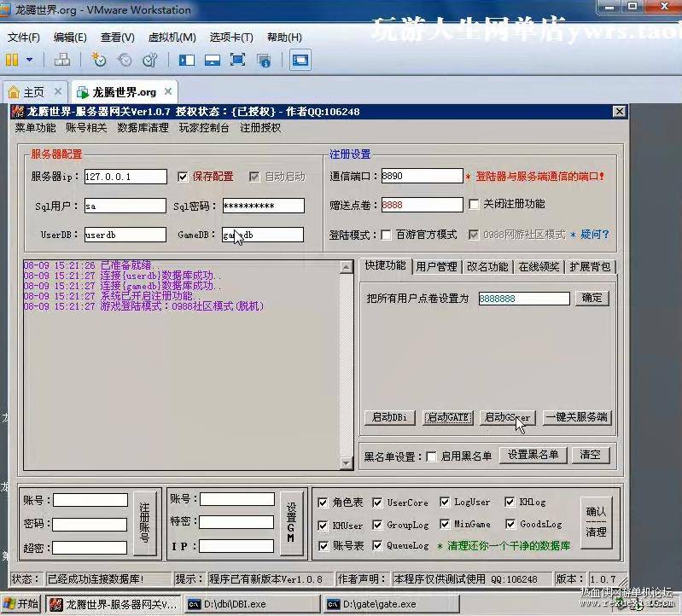Viewport: 682px width, 616px height.
Task: Switch to the 在线领奖 tab
Action: [539, 266]
